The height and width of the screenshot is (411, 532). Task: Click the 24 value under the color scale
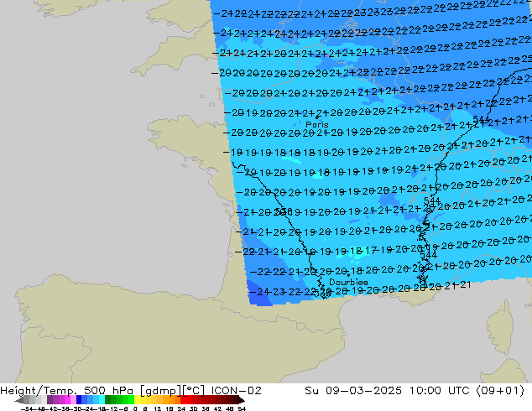pyautogui.click(x=181, y=408)
